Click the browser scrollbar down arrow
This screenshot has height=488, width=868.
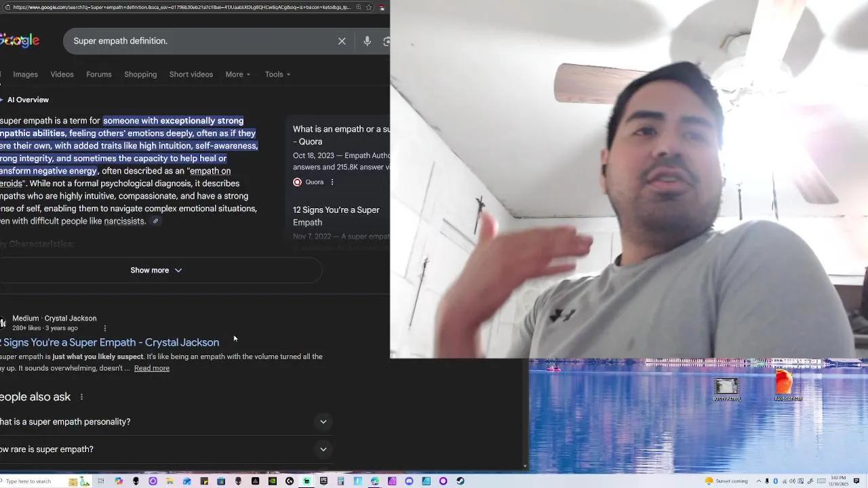pos(525,467)
